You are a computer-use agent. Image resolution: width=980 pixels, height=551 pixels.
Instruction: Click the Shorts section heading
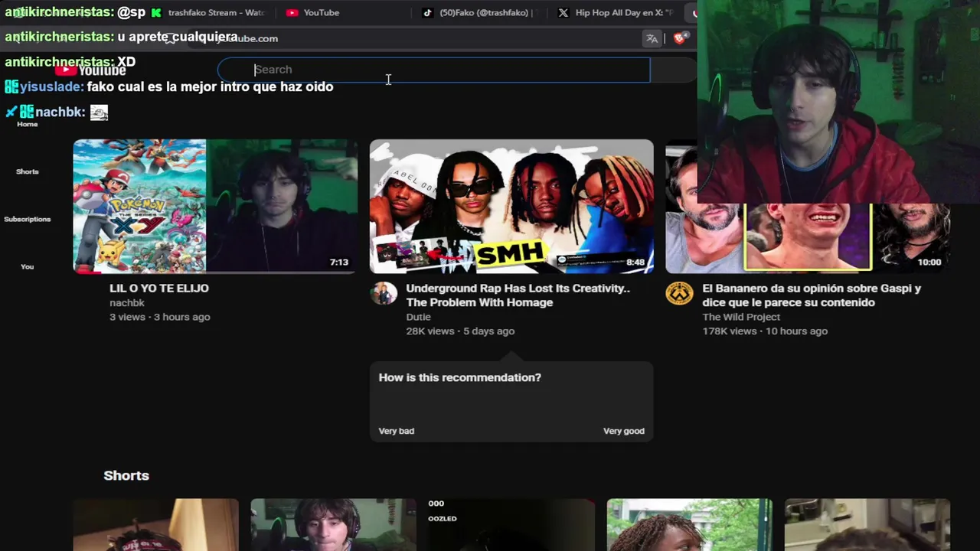click(126, 475)
